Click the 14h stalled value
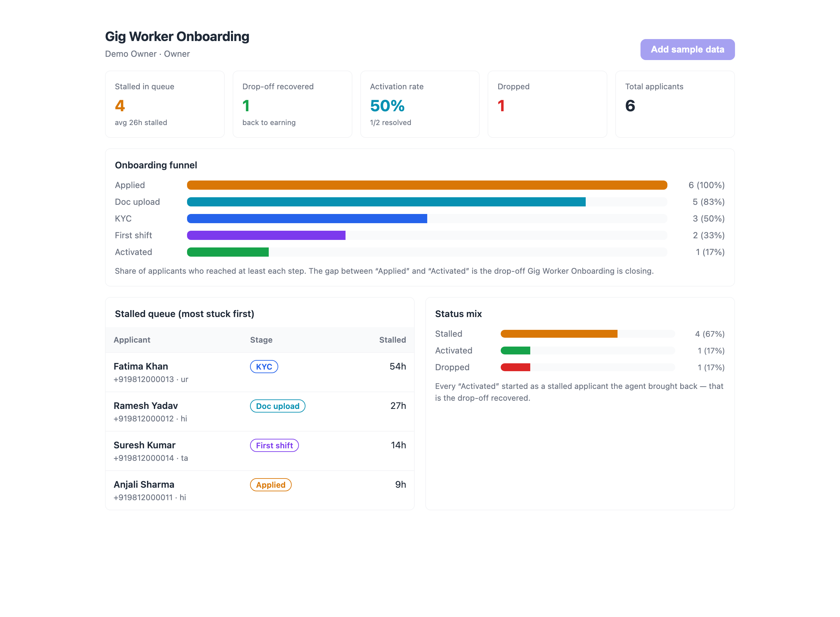840x617 pixels. click(398, 445)
